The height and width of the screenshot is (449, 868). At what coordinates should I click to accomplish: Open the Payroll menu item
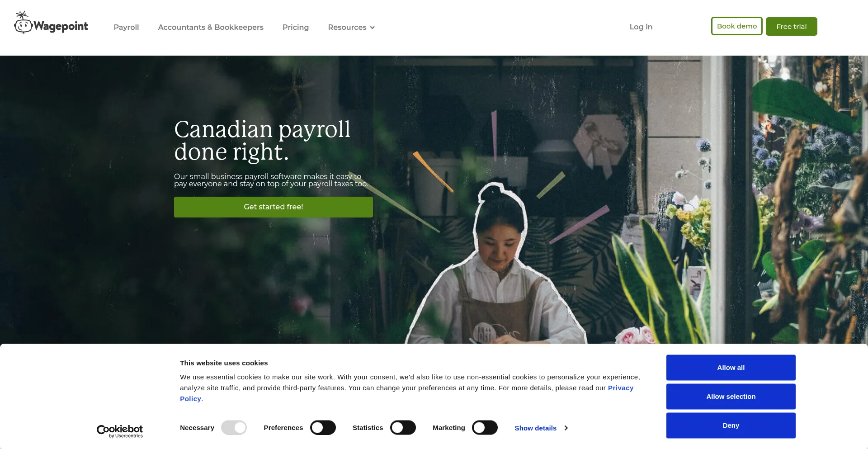coord(126,27)
